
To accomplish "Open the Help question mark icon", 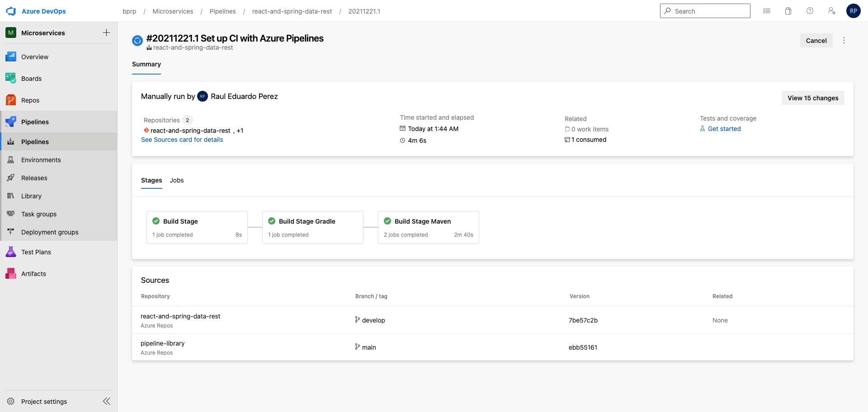I will [810, 11].
